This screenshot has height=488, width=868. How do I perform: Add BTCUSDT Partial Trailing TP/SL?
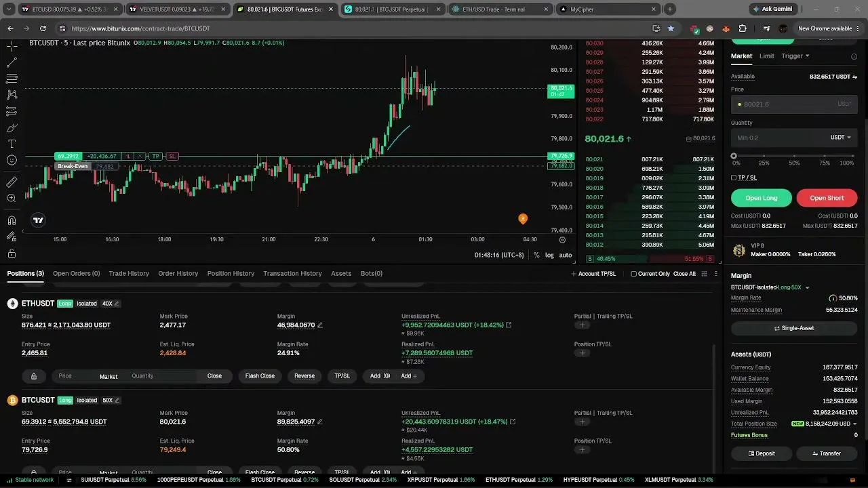point(582,422)
